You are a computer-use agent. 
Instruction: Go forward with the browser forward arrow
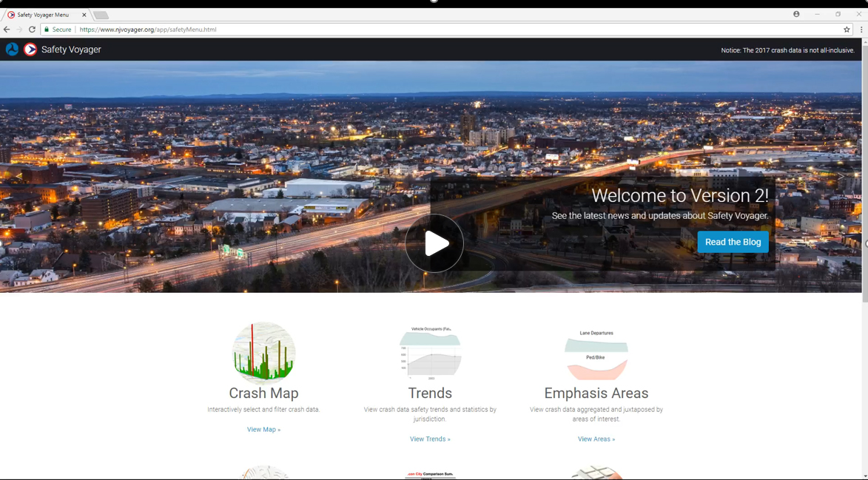(19, 30)
